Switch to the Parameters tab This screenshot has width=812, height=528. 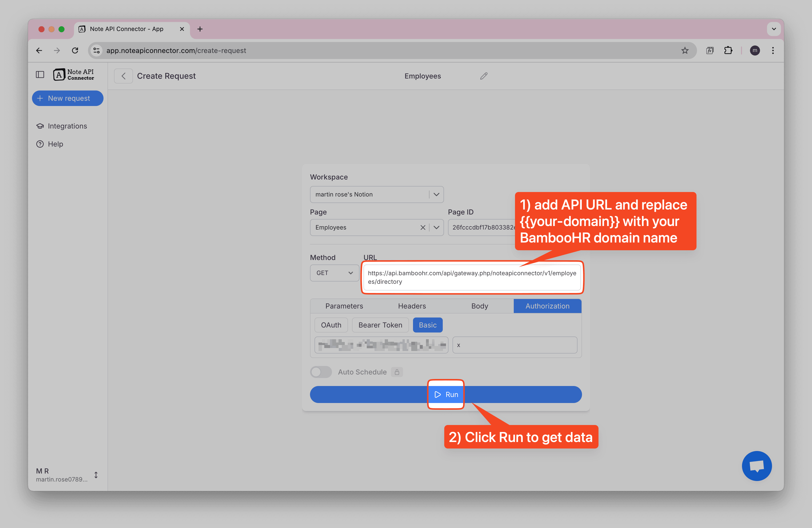click(344, 306)
